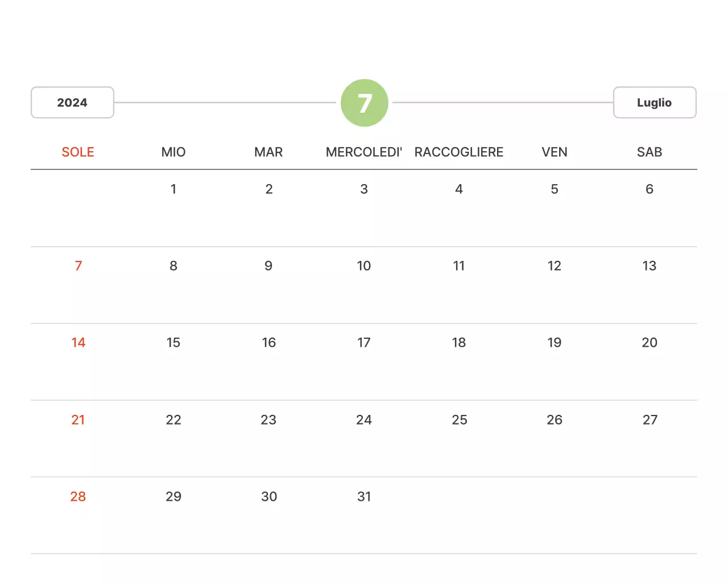Open the Luglio month selector

pyautogui.click(x=654, y=103)
